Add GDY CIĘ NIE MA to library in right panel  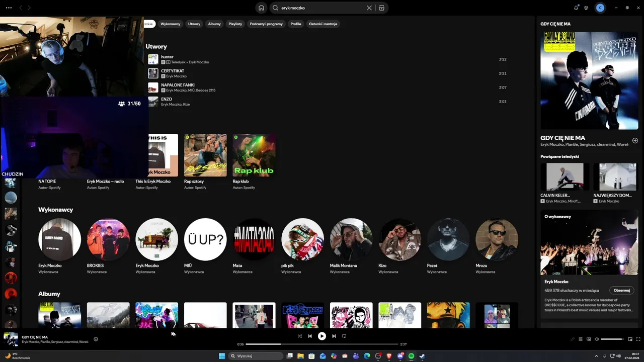pyautogui.click(x=635, y=141)
